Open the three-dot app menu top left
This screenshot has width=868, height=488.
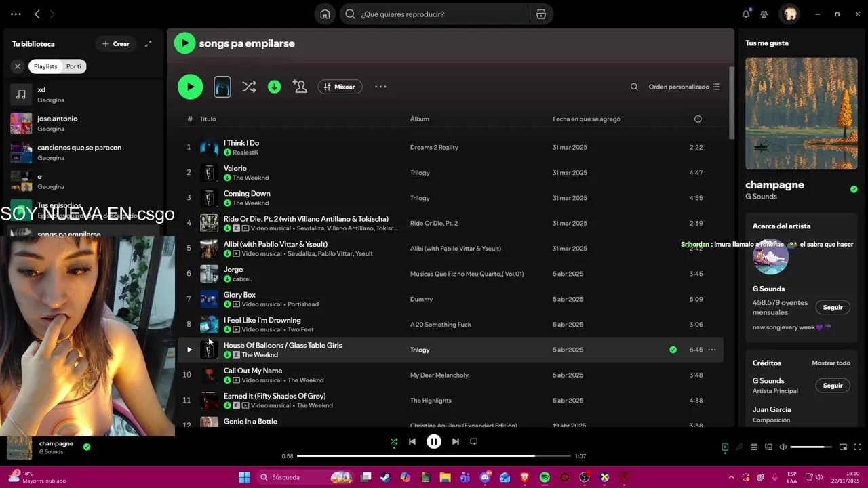[16, 14]
